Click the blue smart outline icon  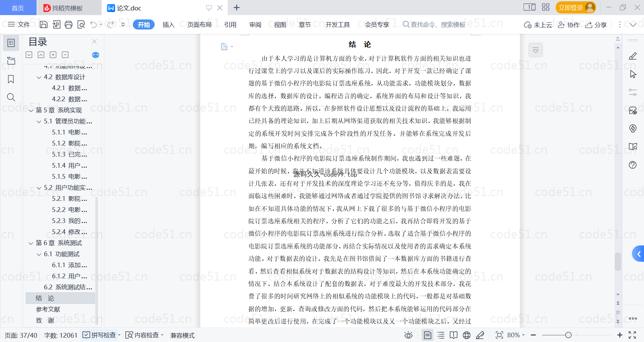pyautogui.click(x=96, y=55)
